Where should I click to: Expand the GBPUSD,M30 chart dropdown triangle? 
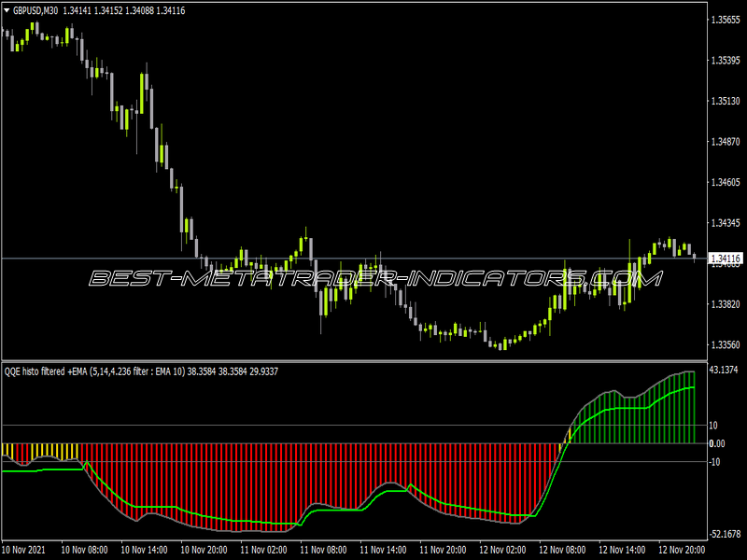coord(7,10)
